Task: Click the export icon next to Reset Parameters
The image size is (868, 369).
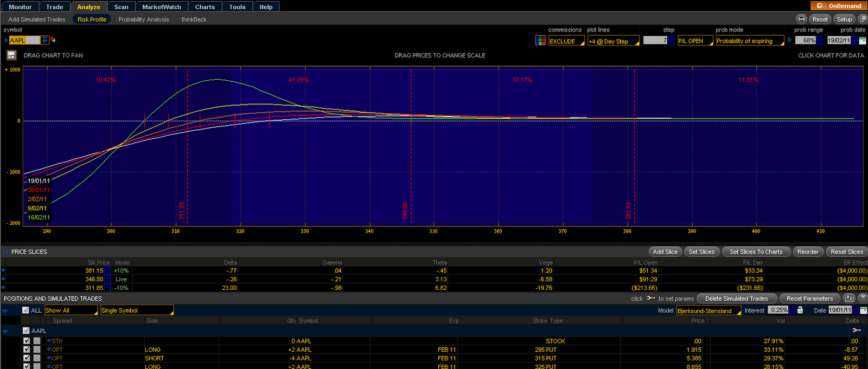Action: (x=849, y=299)
